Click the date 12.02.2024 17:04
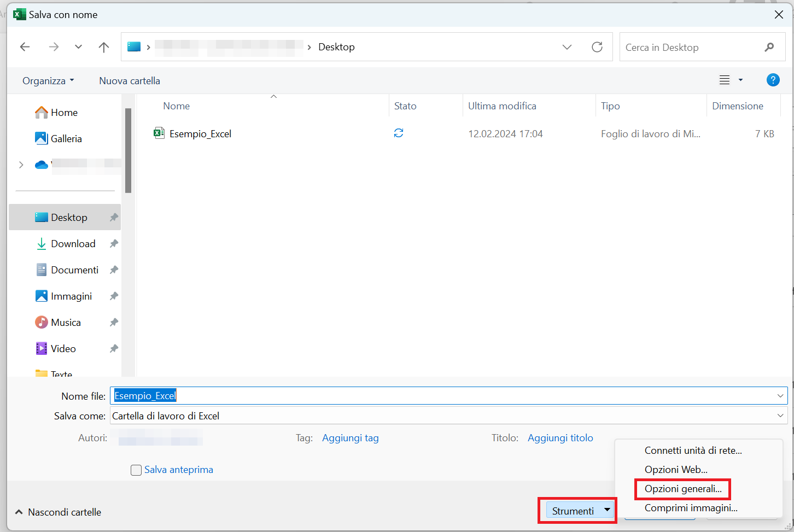This screenshot has height=532, width=794. point(505,134)
